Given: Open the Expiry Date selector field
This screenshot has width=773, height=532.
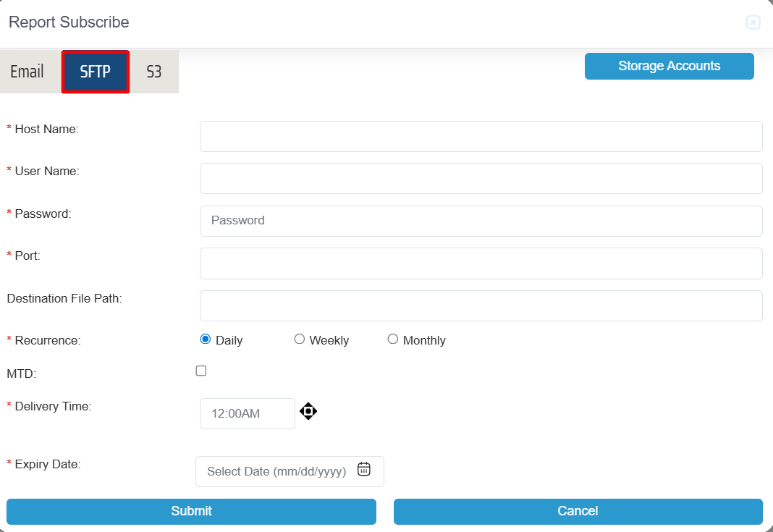Looking at the screenshot, I should [279, 471].
